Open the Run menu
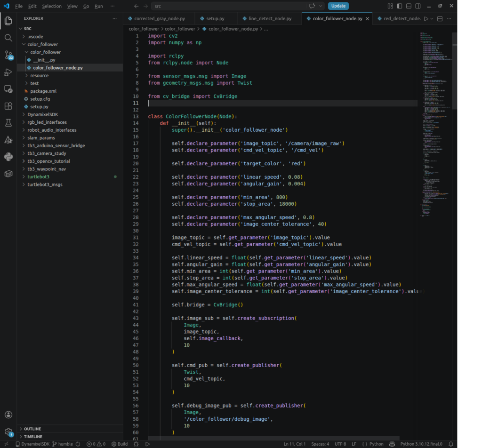Screen dimensions: 482x448 coord(99,6)
